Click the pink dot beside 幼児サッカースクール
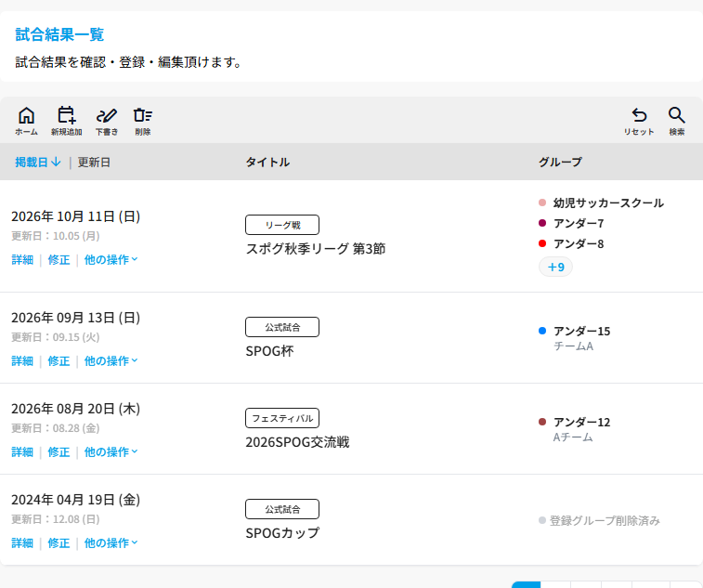Screen dimensions: 703x588 (542, 203)
